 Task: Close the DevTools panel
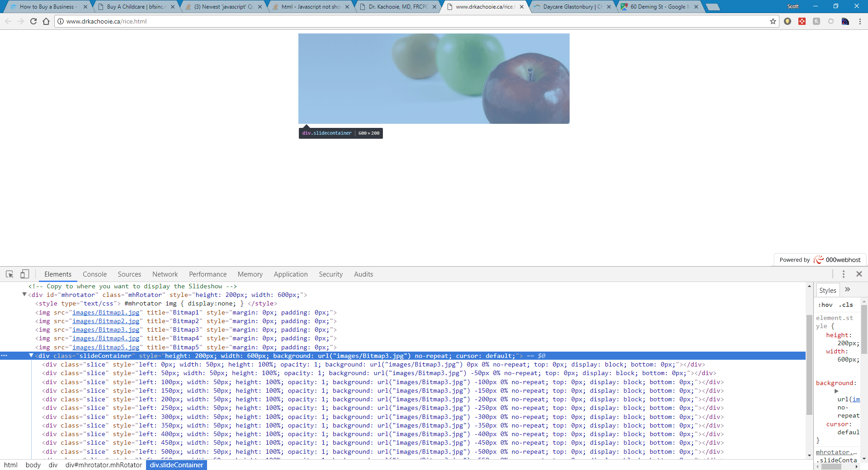[859, 274]
